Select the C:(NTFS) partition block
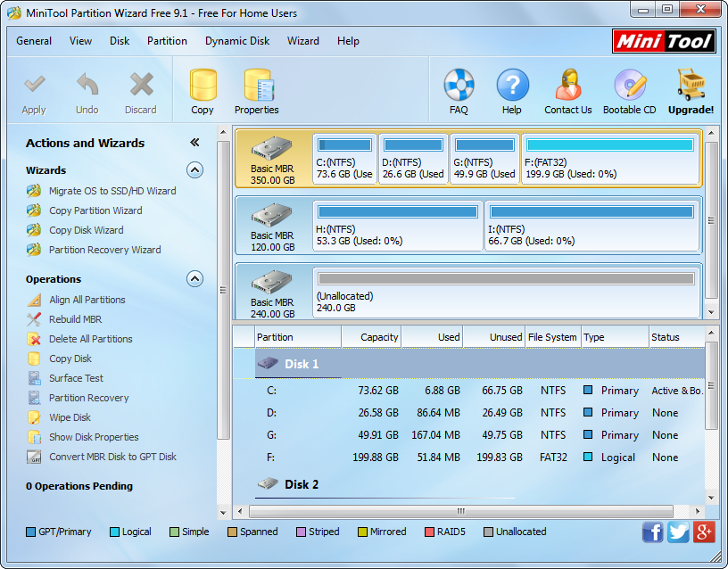The width and height of the screenshot is (728, 569). coord(344,159)
